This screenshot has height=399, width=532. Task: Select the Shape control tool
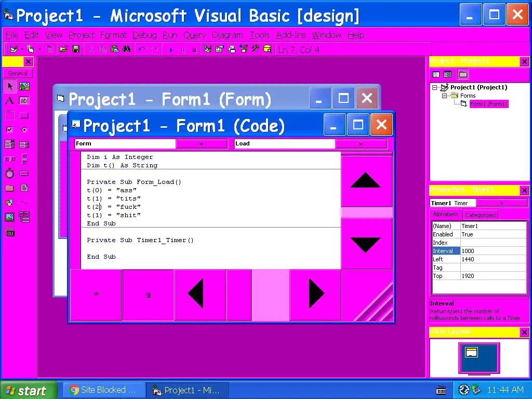(x=10, y=203)
